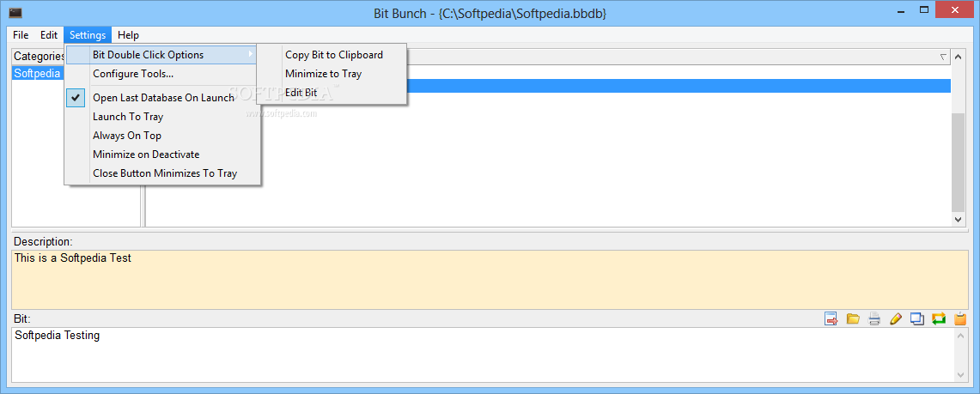980x394 pixels.
Task: Enable Close Button Minimizes To Tray
Action: [x=162, y=173]
